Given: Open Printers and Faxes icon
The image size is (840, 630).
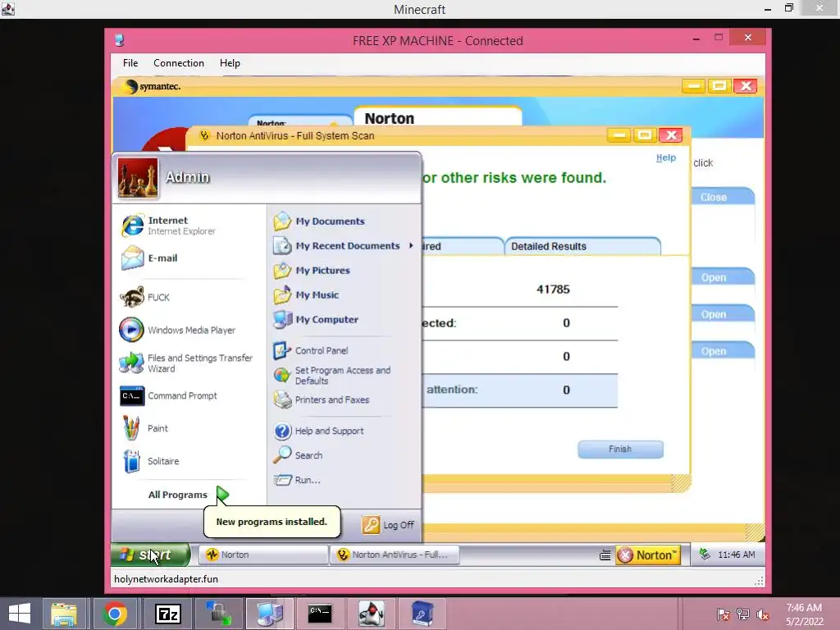Looking at the screenshot, I should coord(282,399).
